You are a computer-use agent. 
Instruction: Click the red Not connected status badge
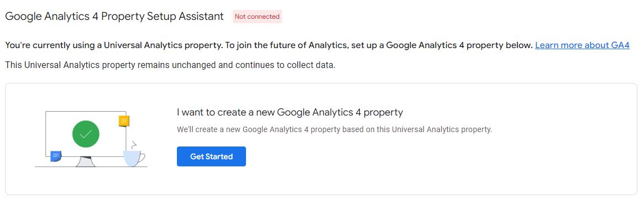pyautogui.click(x=257, y=17)
